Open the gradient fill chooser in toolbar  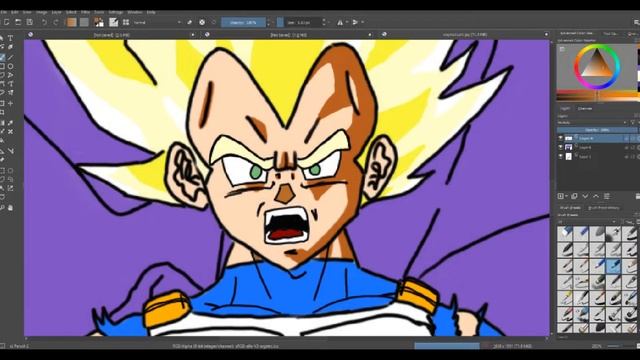tap(71, 22)
